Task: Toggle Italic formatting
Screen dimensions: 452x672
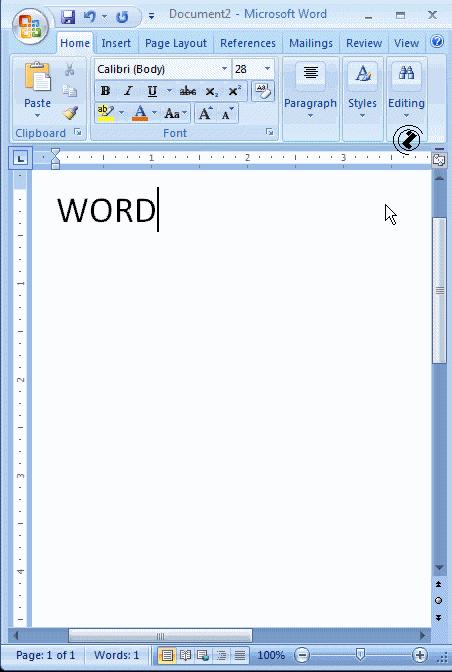Action: (x=128, y=91)
